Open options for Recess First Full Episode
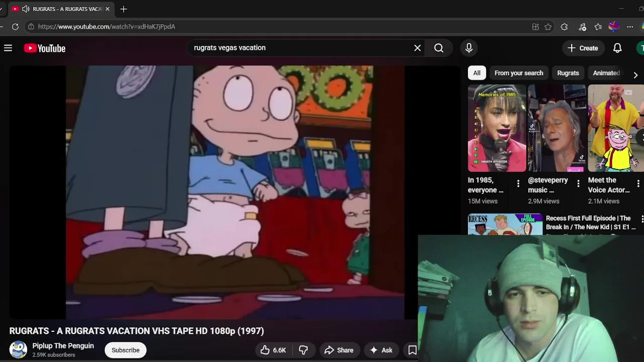 [x=642, y=219]
